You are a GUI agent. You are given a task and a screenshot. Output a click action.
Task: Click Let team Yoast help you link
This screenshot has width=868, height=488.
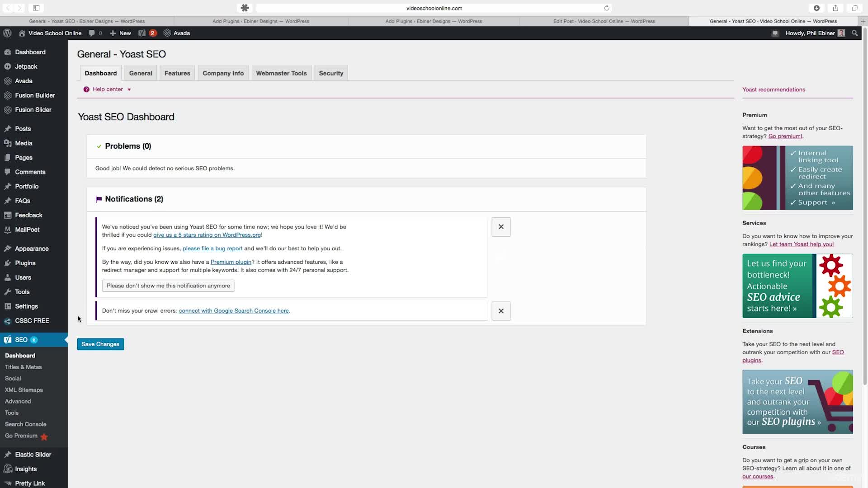802,244
